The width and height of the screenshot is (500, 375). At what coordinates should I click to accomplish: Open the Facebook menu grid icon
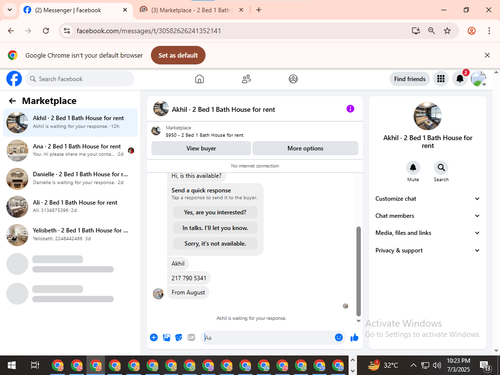441,79
